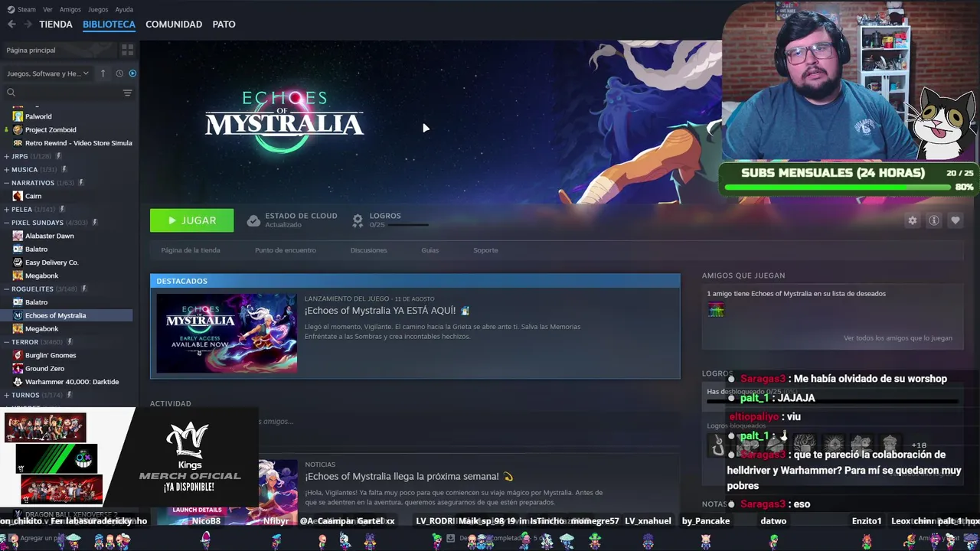Open Página de la tienda link

(191, 250)
